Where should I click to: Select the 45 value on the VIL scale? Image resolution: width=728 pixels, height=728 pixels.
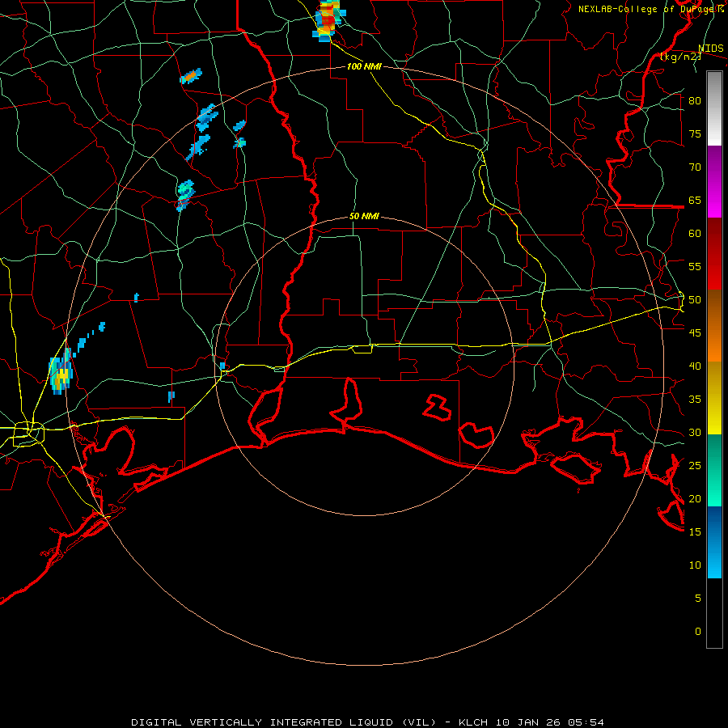695,333
